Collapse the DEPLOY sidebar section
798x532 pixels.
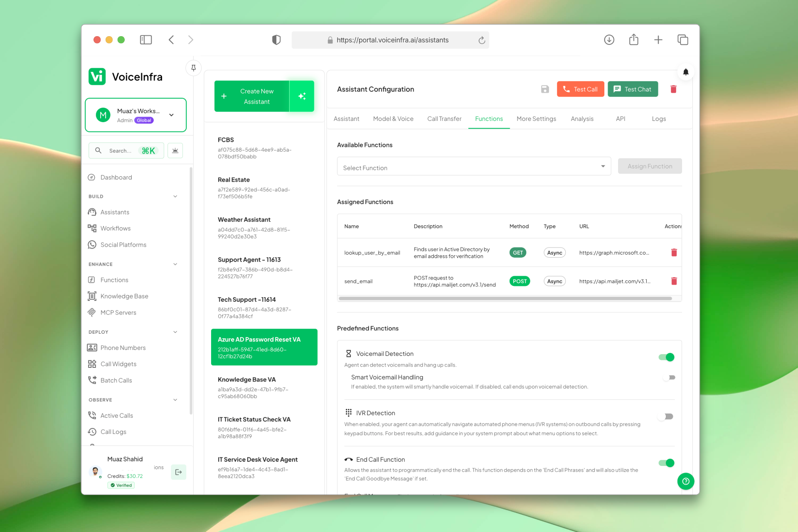click(175, 332)
